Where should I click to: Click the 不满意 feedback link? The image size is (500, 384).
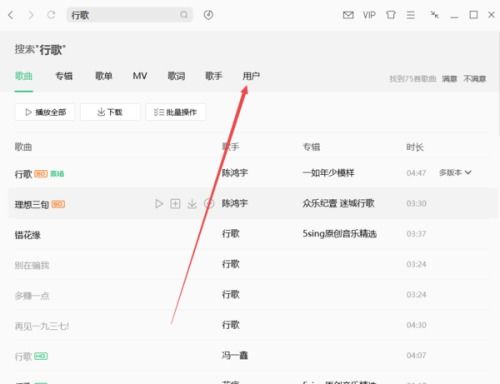(475, 79)
